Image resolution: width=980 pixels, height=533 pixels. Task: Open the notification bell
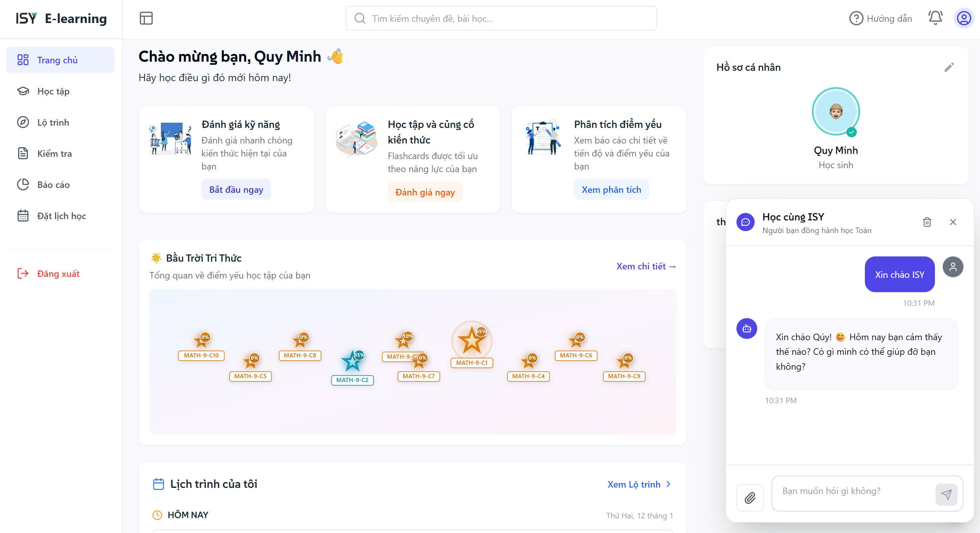(935, 18)
